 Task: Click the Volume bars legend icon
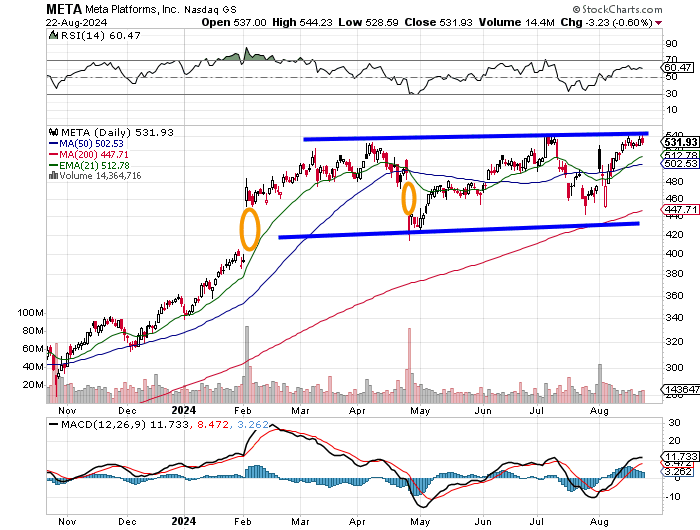point(53,175)
